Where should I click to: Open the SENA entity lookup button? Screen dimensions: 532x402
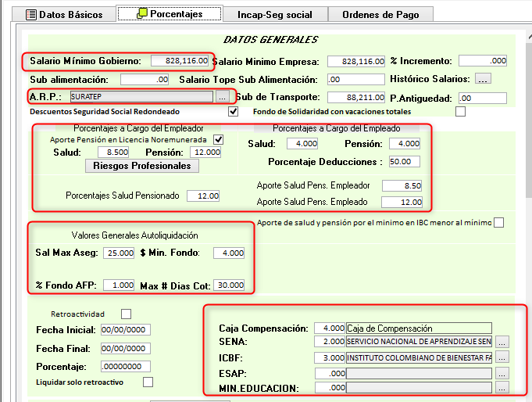[x=502, y=343]
